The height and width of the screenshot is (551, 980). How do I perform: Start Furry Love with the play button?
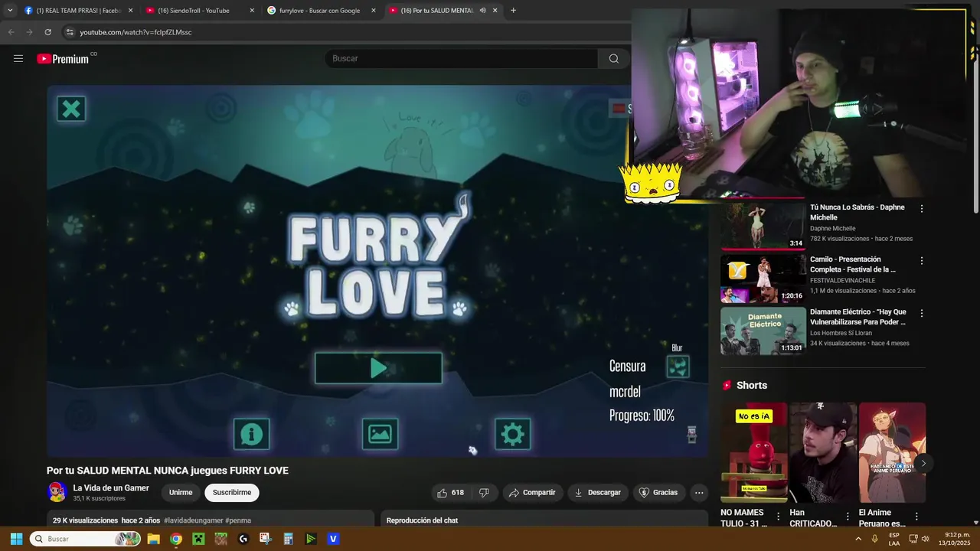[378, 368]
